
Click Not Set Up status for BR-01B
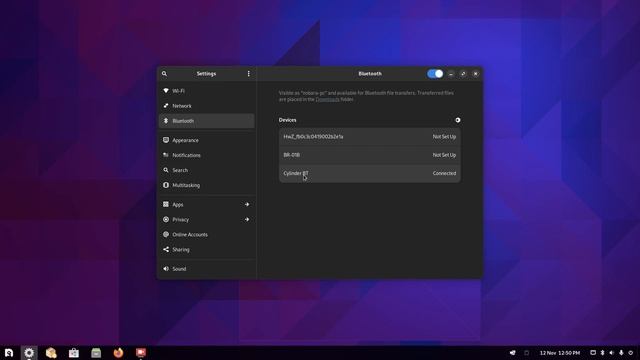(444, 155)
